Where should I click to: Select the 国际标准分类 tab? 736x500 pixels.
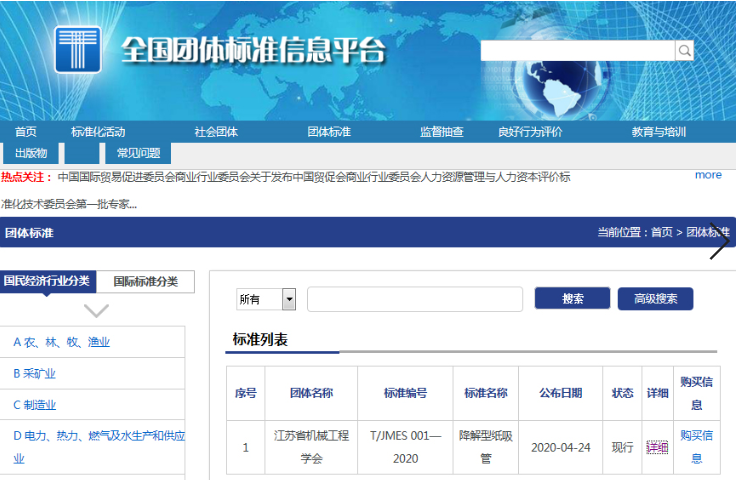[x=146, y=282]
